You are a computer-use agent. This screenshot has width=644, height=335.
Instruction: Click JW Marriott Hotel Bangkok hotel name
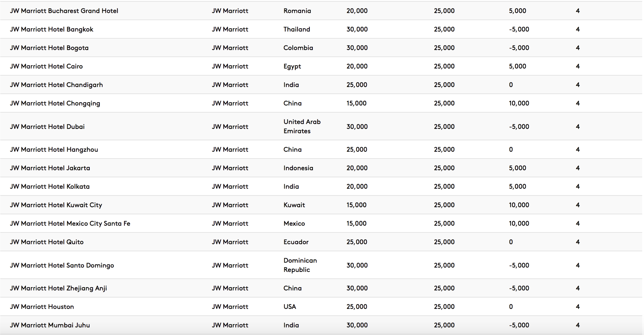(x=52, y=30)
